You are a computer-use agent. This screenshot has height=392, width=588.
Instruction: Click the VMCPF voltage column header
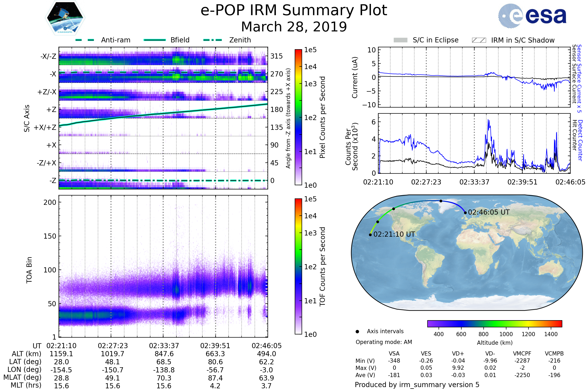tap(522, 354)
